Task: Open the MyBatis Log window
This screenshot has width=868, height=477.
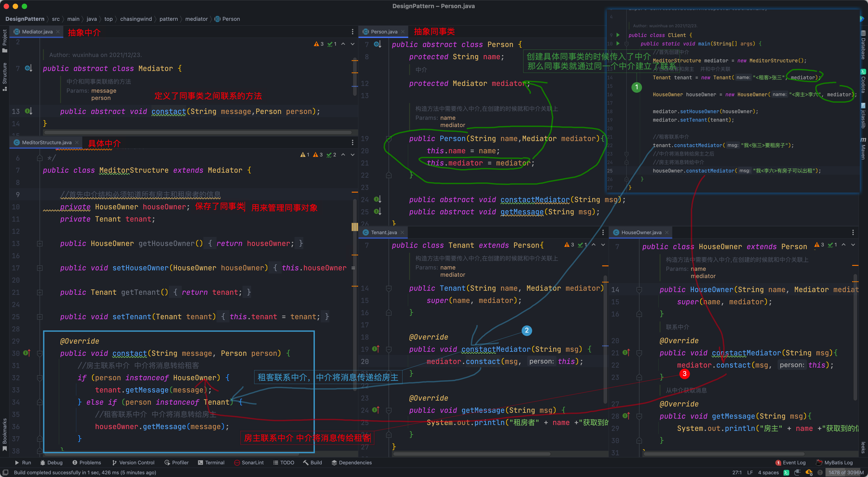Action: [x=834, y=463]
